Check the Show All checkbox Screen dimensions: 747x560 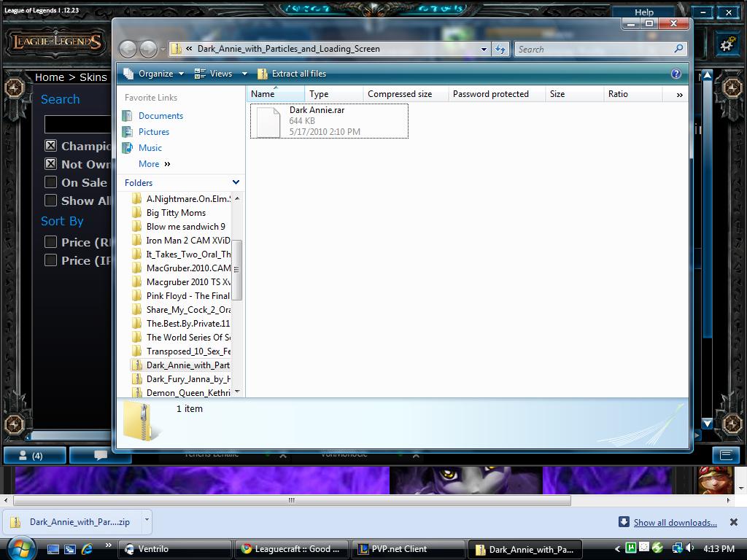(x=51, y=201)
